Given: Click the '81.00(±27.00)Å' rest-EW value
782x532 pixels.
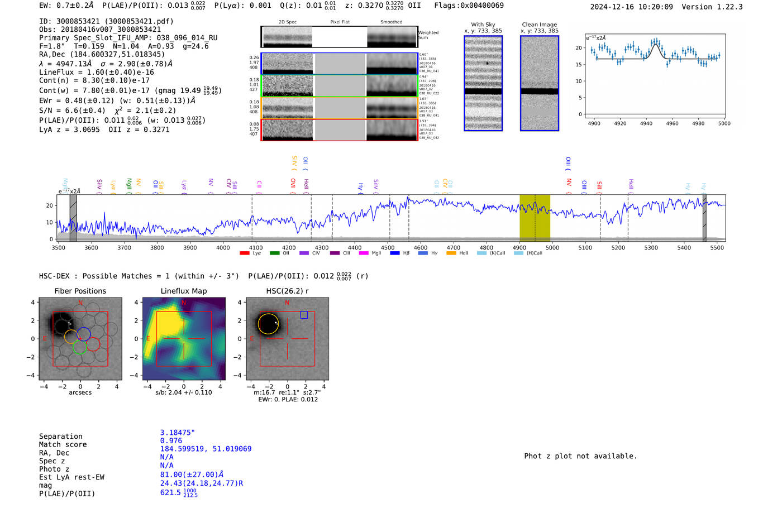Looking at the screenshot, I should pos(192,475).
